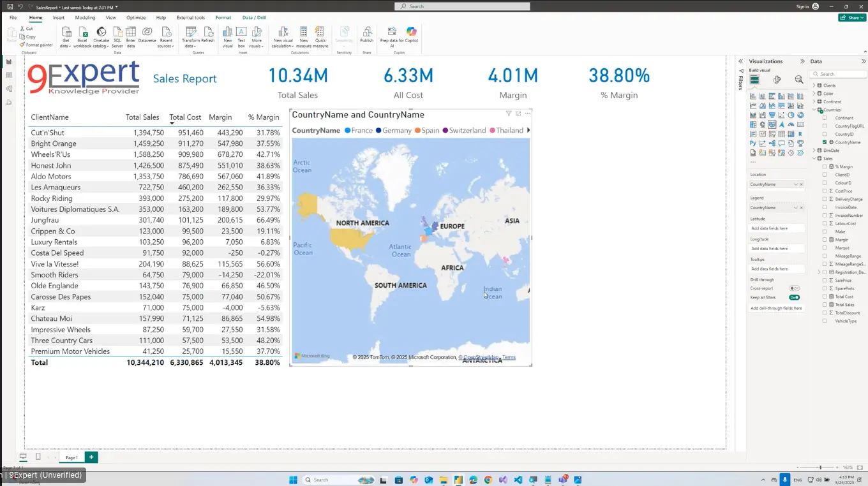Switch to the Insert ribbon tab
Screen dimensions: 868x486
(59, 18)
